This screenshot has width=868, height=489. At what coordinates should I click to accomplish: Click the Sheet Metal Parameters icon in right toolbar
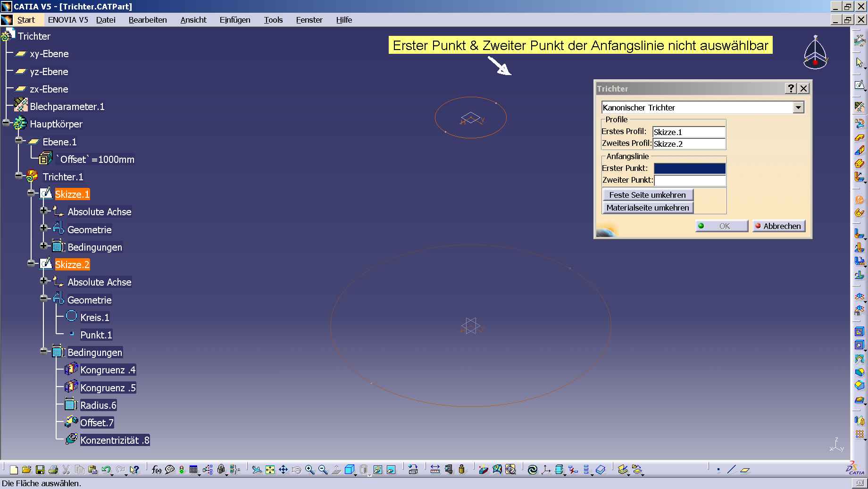[860, 107]
